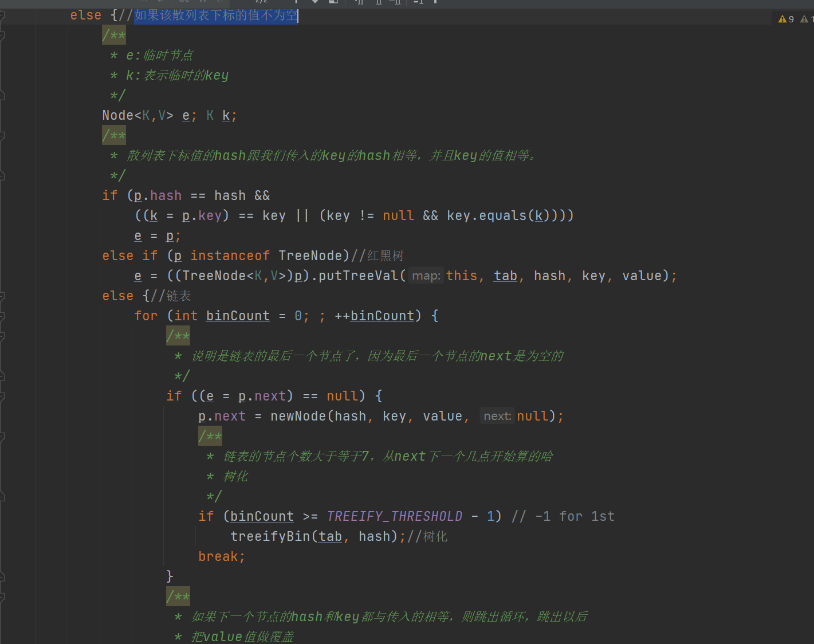The height and width of the screenshot is (644, 814).
Task: Click the newNode method call
Action: (298, 417)
